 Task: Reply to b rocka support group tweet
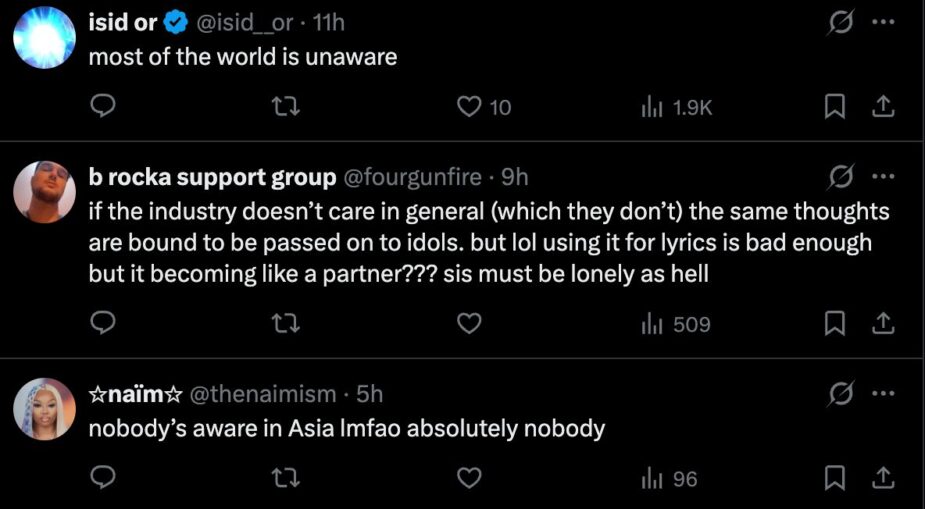[x=105, y=323]
